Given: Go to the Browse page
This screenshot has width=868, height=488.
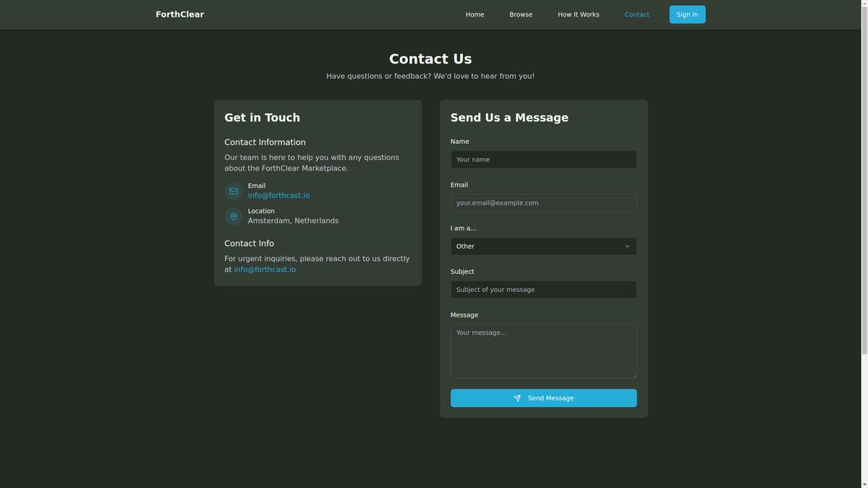Looking at the screenshot, I should pyautogui.click(x=521, y=14).
